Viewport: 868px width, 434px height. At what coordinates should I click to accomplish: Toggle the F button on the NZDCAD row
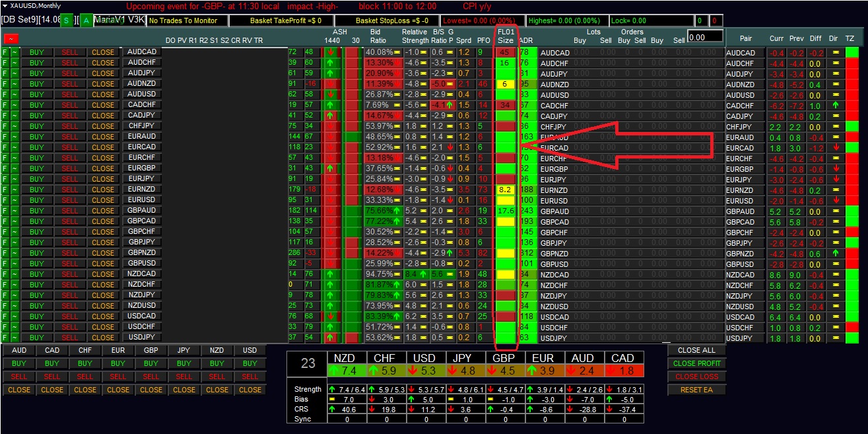5,274
